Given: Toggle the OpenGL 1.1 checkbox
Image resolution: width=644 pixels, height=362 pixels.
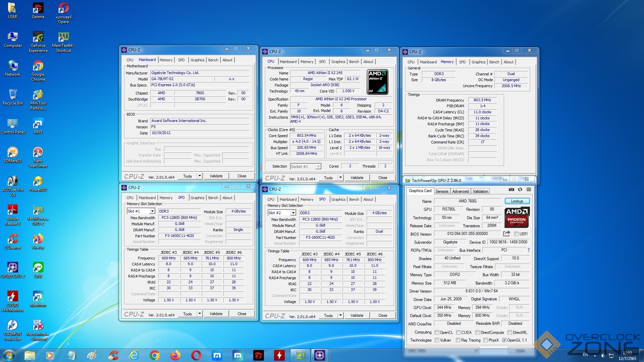Looking at the screenshot, I should [504, 340].
